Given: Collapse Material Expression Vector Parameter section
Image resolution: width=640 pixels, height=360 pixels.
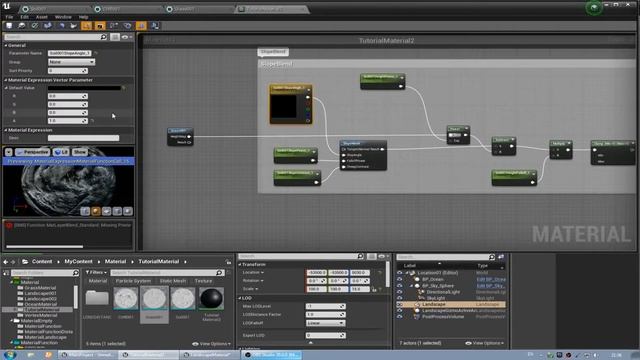Looking at the screenshot, I should tap(6, 80).
